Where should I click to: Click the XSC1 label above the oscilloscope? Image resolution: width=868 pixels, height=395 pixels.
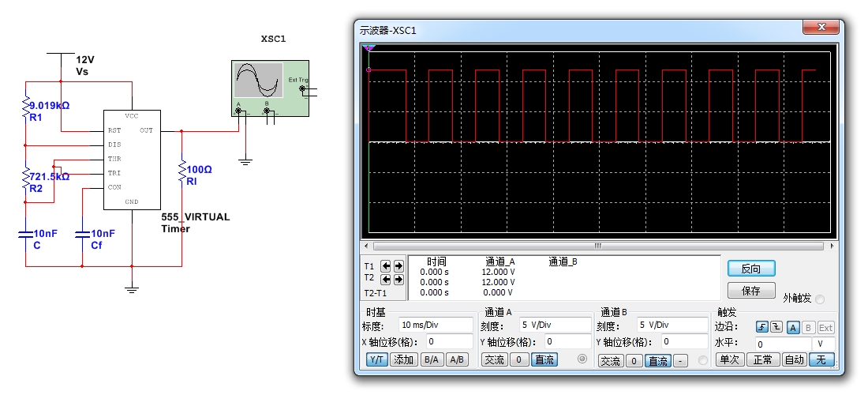[274, 39]
